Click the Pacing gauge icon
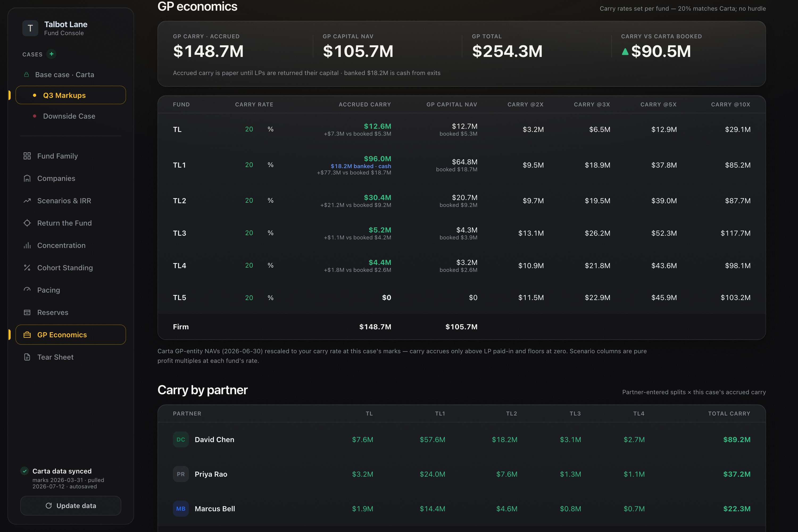 [x=27, y=290]
